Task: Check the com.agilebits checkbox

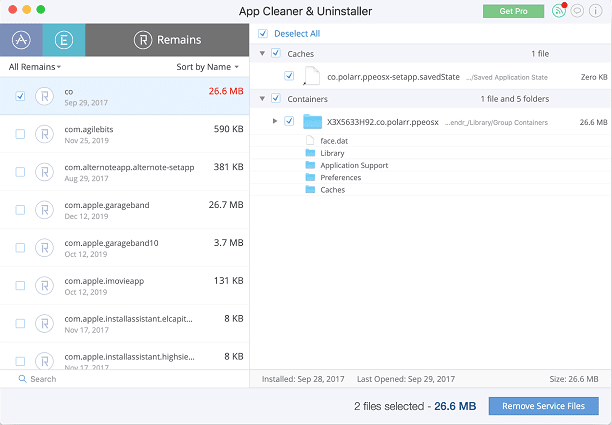Action: click(20, 134)
